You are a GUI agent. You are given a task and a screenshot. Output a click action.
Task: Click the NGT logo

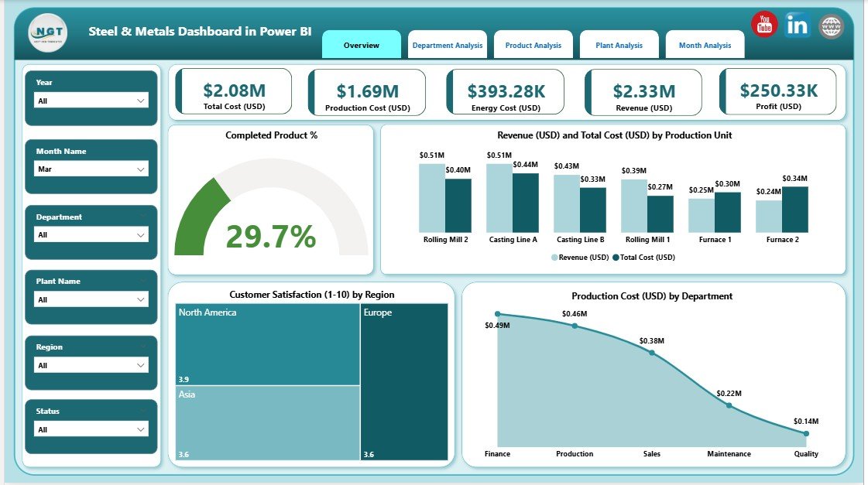click(x=47, y=33)
